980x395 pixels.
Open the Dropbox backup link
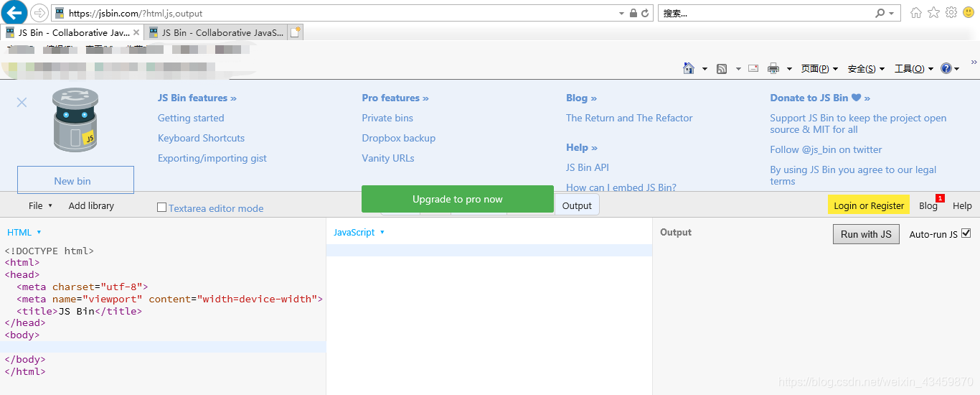pos(398,138)
